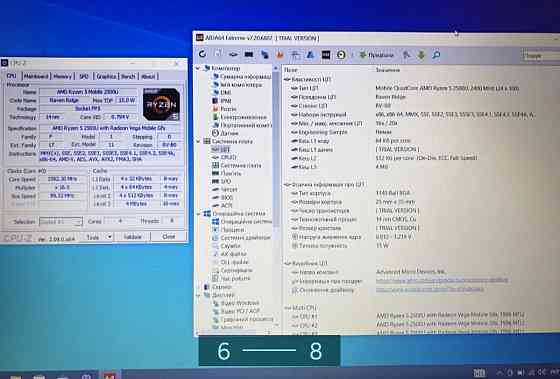Screen dimensions: 560x379
Task: Click the round clock icon in AIDA64 toolbar
Action: click(x=341, y=55)
